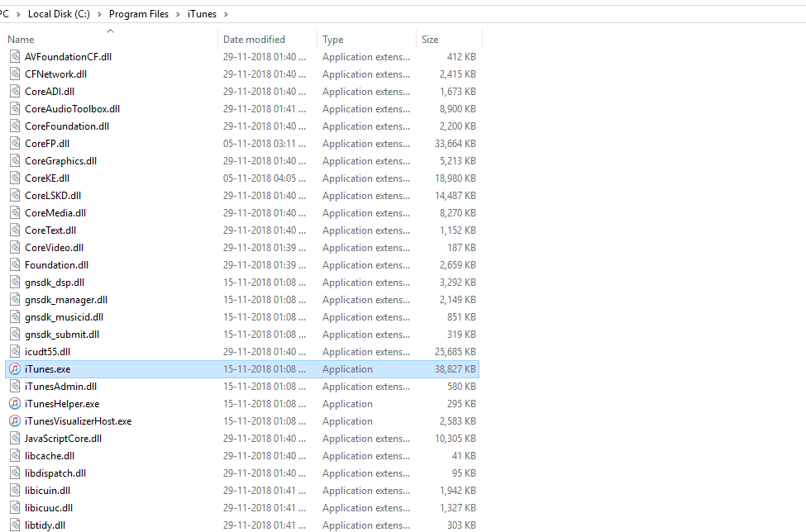Select the file name iTunes.exe
806x532 pixels.
(x=48, y=369)
